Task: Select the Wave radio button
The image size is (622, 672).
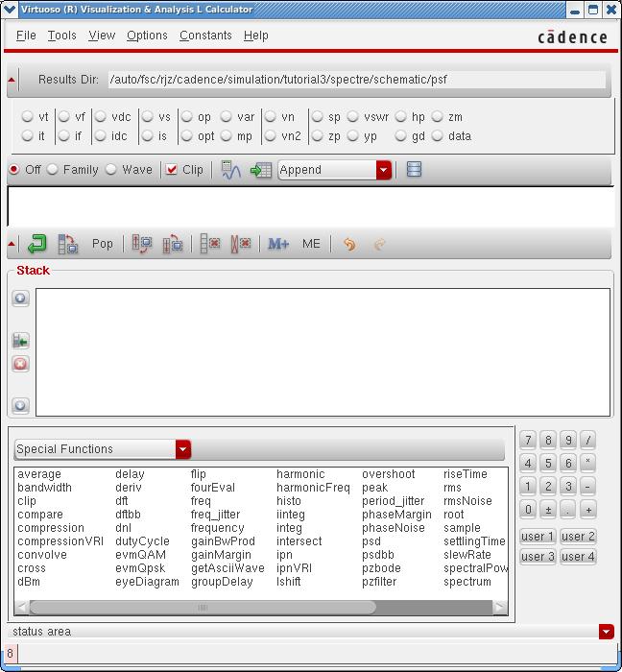Action: point(111,170)
